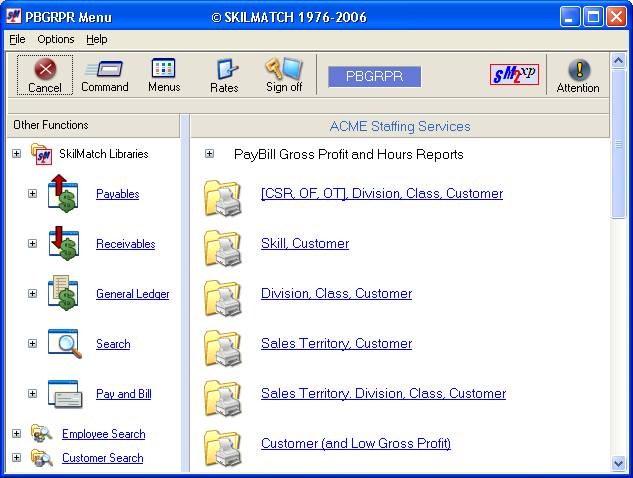This screenshot has width=633, height=478.
Task: Expand the General Ledger node
Action: (32, 294)
